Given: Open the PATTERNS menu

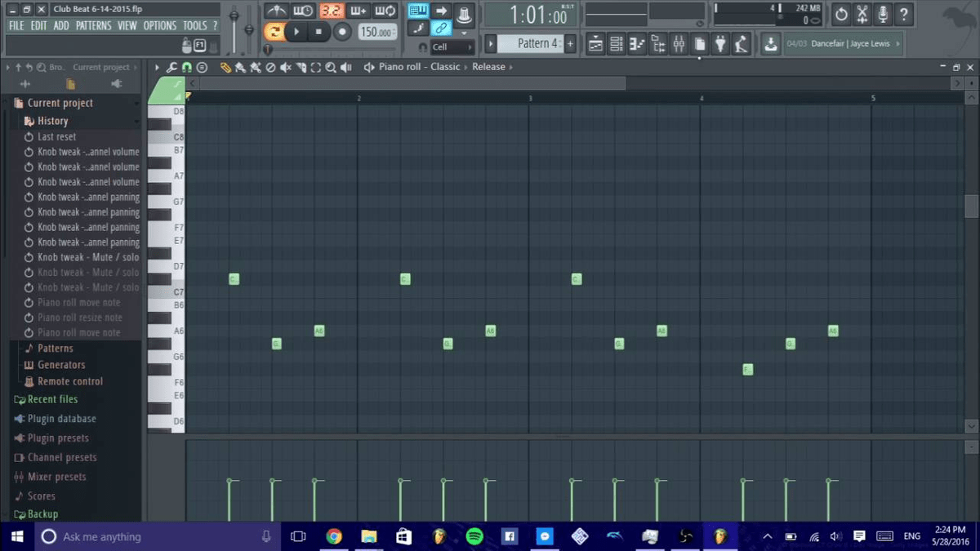Looking at the screenshot, I should tap(93, 25).
